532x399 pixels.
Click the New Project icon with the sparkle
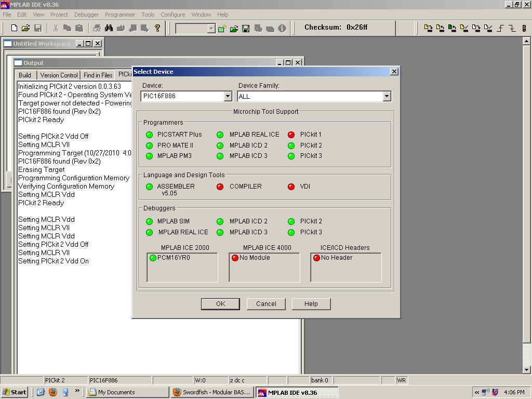click(x=222, y=29)
